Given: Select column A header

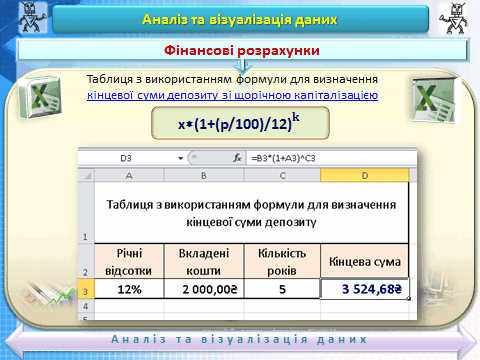Looking at the screenshot, I should point(129,175).
